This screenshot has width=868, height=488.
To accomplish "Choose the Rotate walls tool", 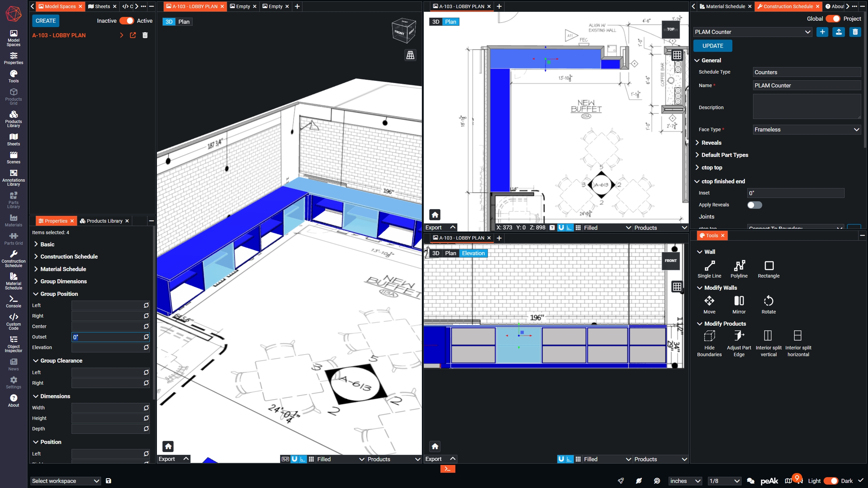I will (768, 305).
